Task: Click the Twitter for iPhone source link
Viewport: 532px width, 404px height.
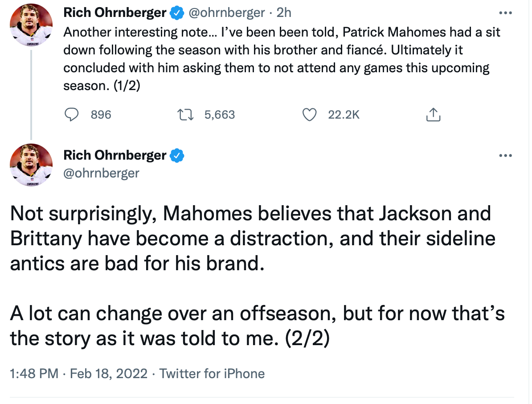Action: (x=212, y=373)
